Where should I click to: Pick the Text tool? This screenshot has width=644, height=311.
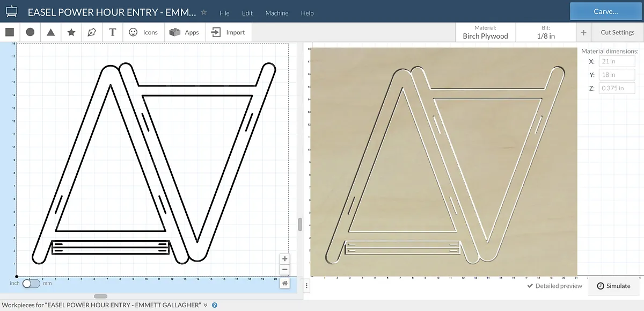112,32
